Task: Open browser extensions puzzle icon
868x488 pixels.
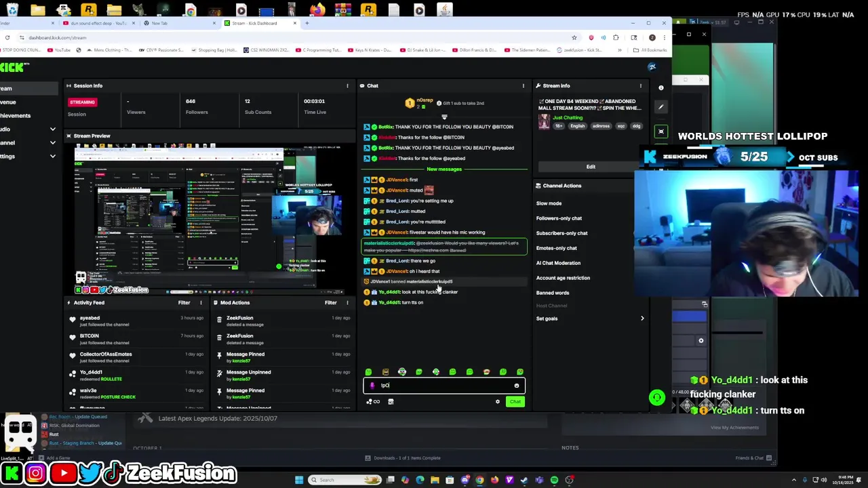Action: [x=616, y=37]
